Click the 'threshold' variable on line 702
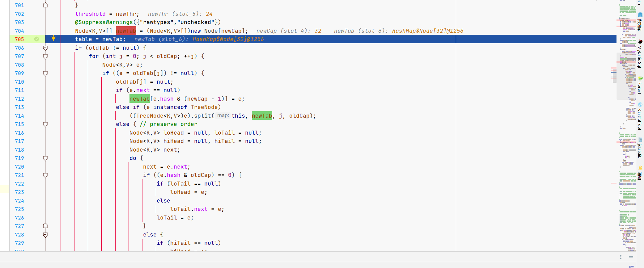 pyautogui.click(x=90, y=14)
